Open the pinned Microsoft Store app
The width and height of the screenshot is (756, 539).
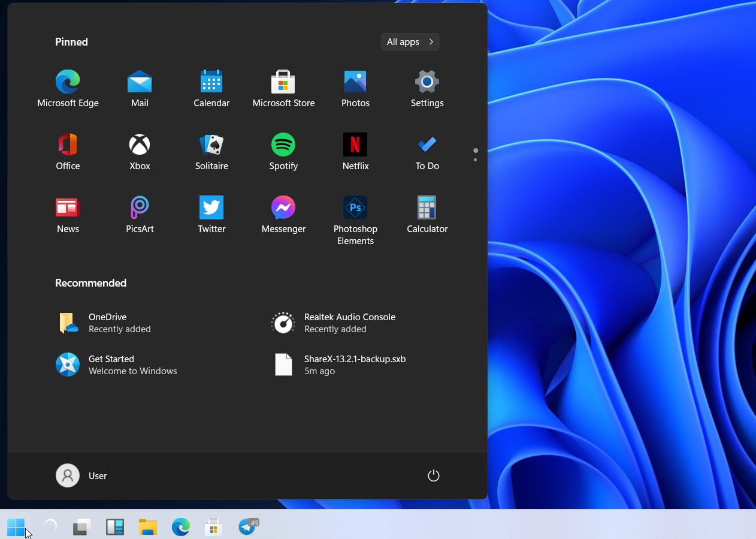tap(283, 88)
